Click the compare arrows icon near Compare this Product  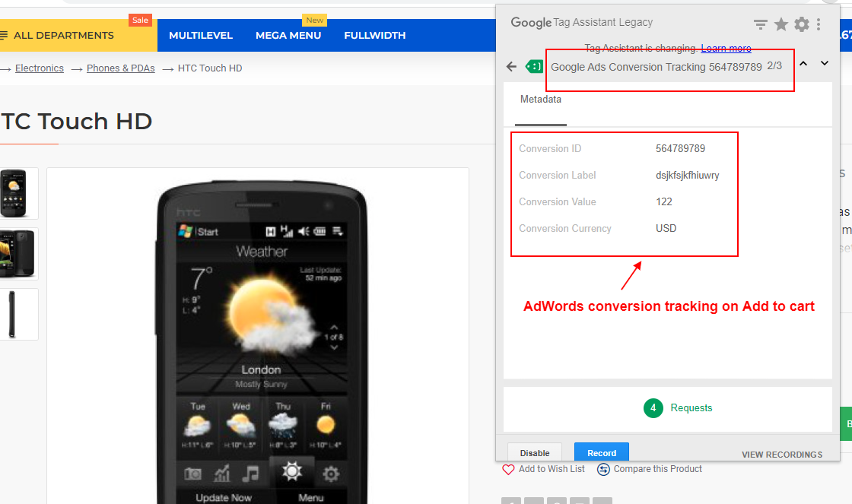[x=602, y=469]
